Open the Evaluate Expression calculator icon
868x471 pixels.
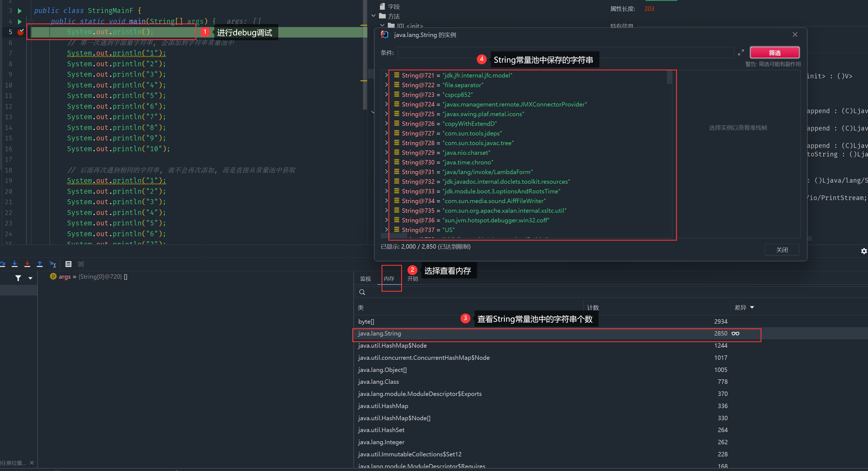click(68, 264)
